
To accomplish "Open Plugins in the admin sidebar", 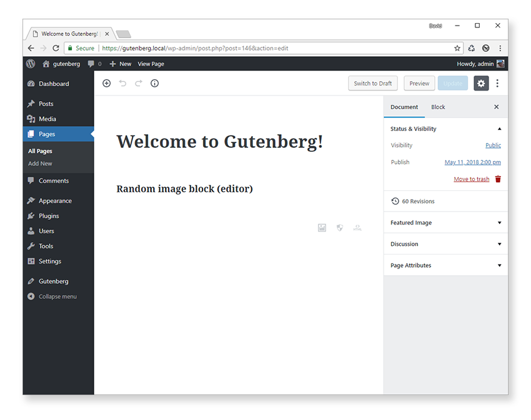I will click(x=49, y=216).
